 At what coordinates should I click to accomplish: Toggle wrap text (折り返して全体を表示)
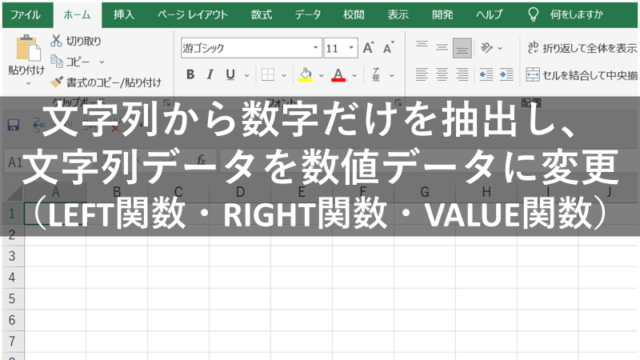point(581,48)
